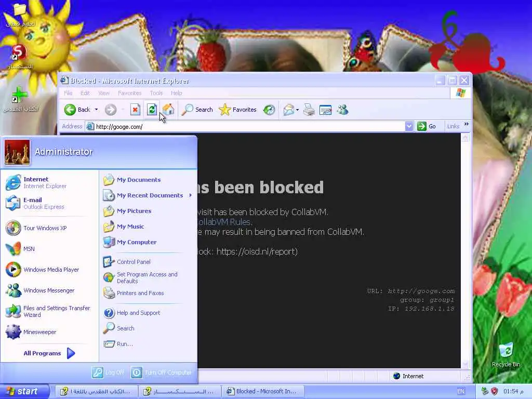Viewport: 532px width, 399px height.
Task: Click the Forward arrow in IE toolbar
Action: click(x=110, y=110)
